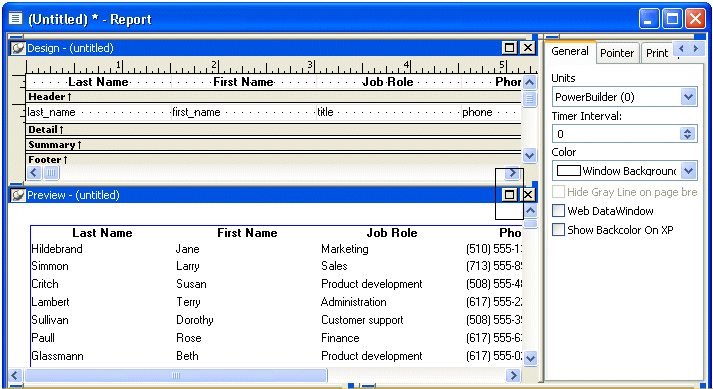Click the Timer Interval input field
The image size is (713, 389).
pyautogui.click(x=616, y=134)
